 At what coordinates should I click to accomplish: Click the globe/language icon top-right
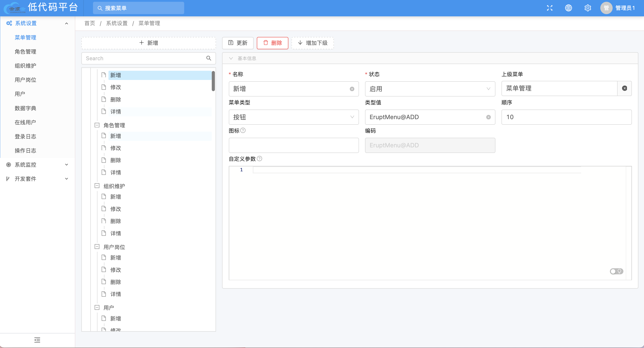pyautogui.click(x=568, y=7)
